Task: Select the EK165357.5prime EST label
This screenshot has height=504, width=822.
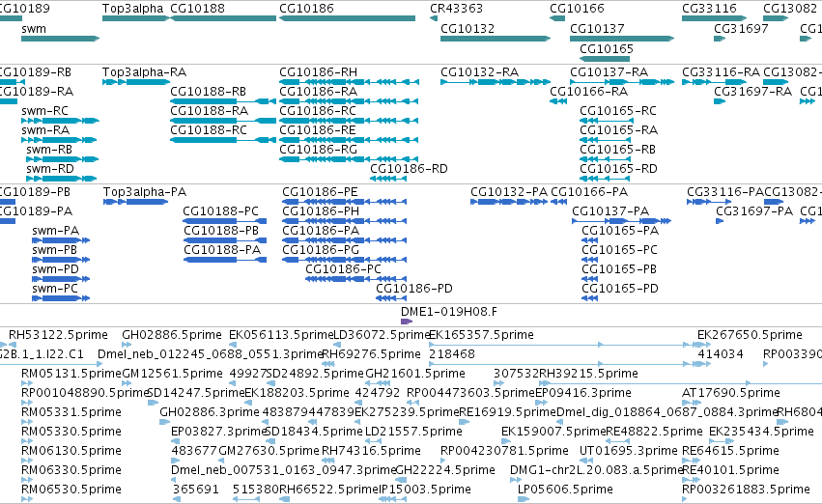Action: [x=481, y=335]
